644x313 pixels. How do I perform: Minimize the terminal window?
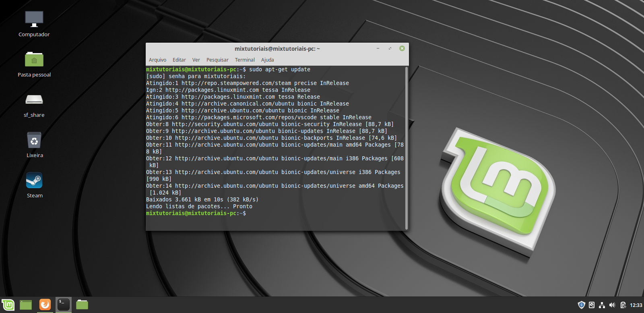[x=378, y=48]
